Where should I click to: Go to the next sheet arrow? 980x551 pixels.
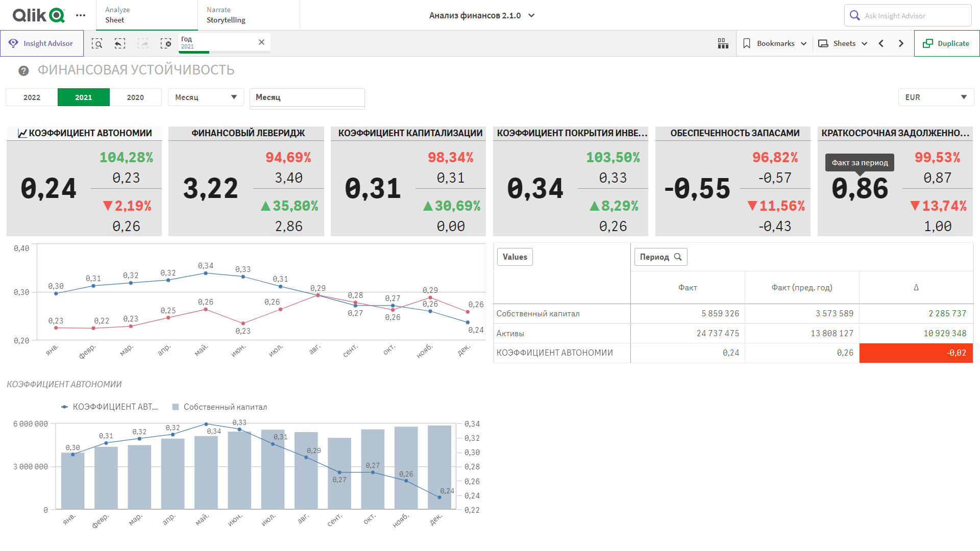(901, 43)
